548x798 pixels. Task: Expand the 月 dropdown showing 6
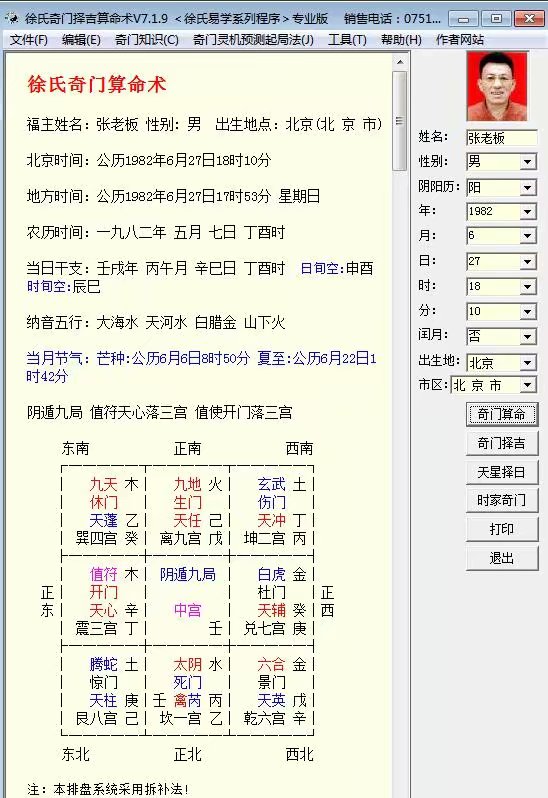pos(528,235)
